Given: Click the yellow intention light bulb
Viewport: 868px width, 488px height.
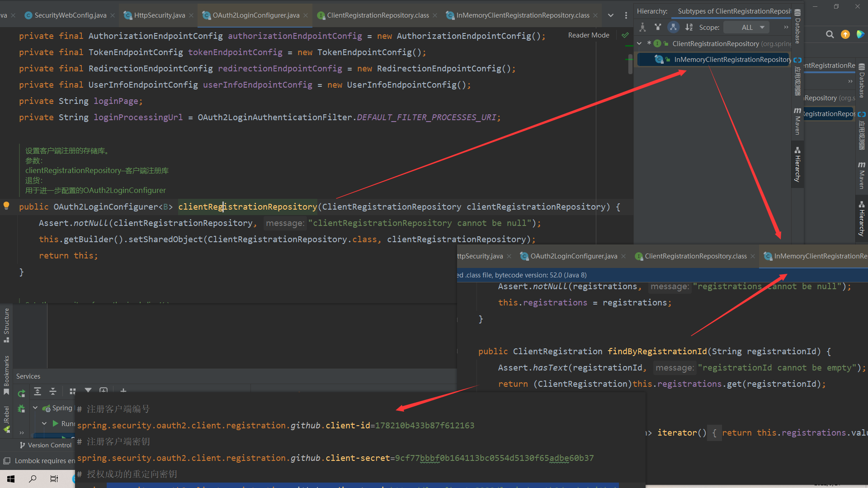Looking at the screenshot, I should point(6,206).
